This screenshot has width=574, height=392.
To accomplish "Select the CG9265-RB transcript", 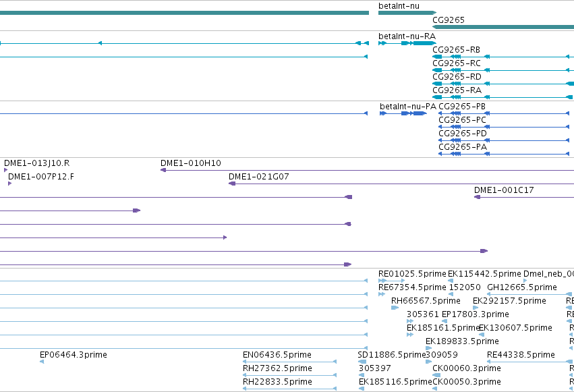I will [x=503, y=57].
